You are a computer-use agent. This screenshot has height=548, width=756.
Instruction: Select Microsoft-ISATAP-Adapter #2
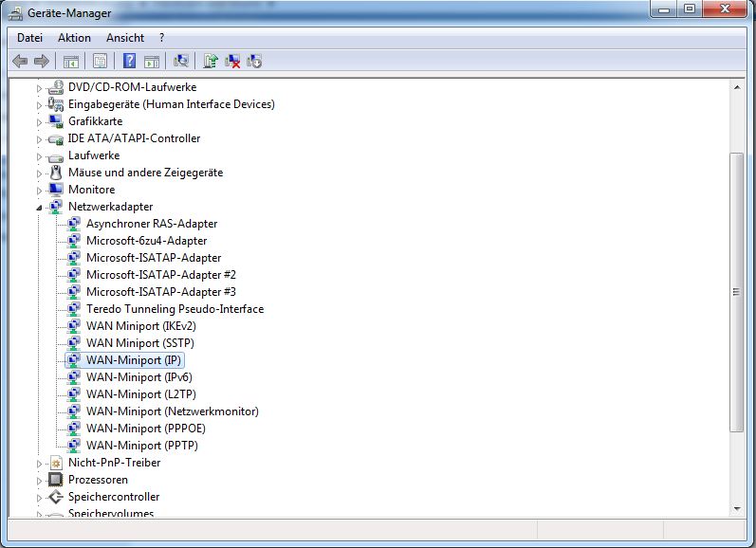161,275
